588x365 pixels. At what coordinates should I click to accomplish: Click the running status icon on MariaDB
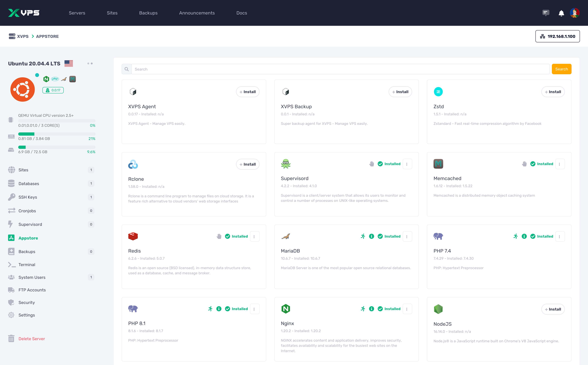tap(363, 236)
